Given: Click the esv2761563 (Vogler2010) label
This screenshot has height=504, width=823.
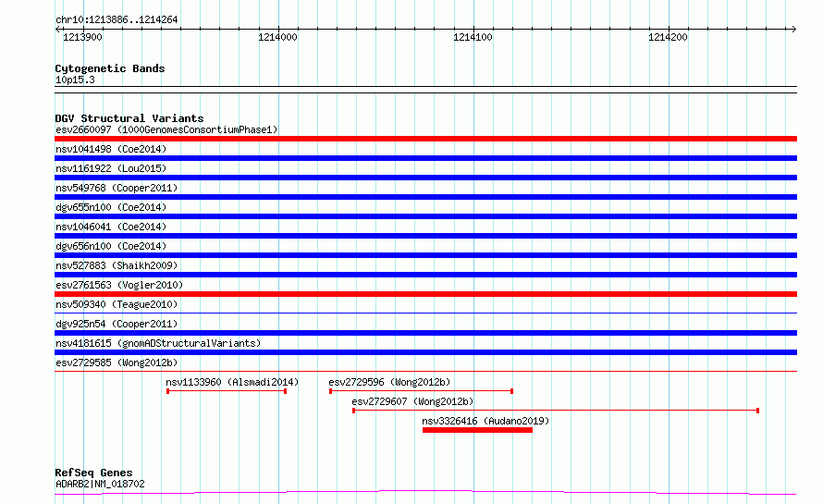Looking at the screenshot, I should 119,285.
